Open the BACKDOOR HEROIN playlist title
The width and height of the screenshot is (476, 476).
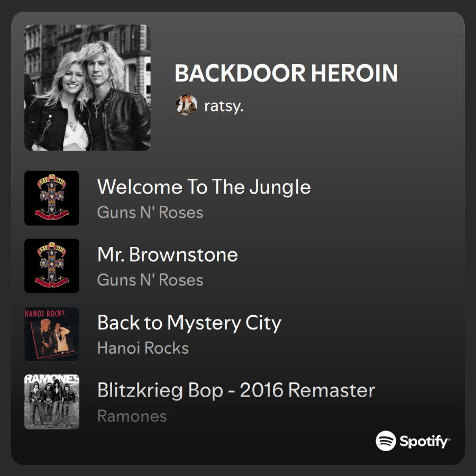point(286,73)
